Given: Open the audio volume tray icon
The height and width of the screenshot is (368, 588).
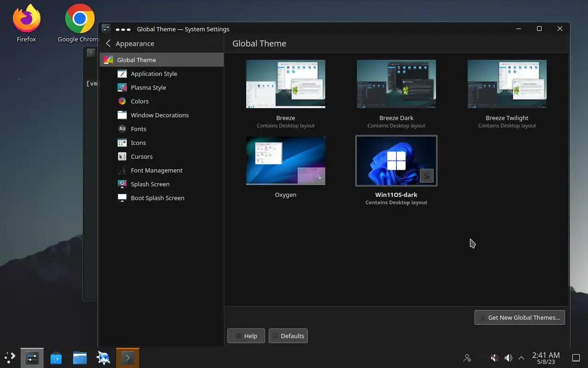Looking at the screenshot, I should pos(508,357).
